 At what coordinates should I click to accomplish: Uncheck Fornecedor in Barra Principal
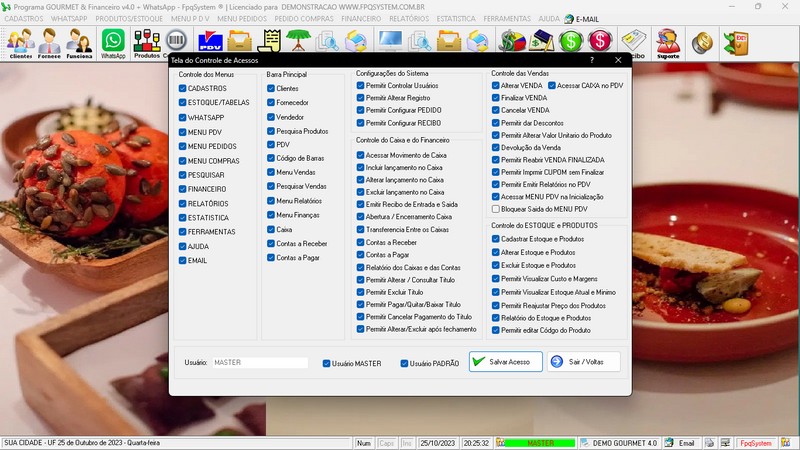point(271,103)
